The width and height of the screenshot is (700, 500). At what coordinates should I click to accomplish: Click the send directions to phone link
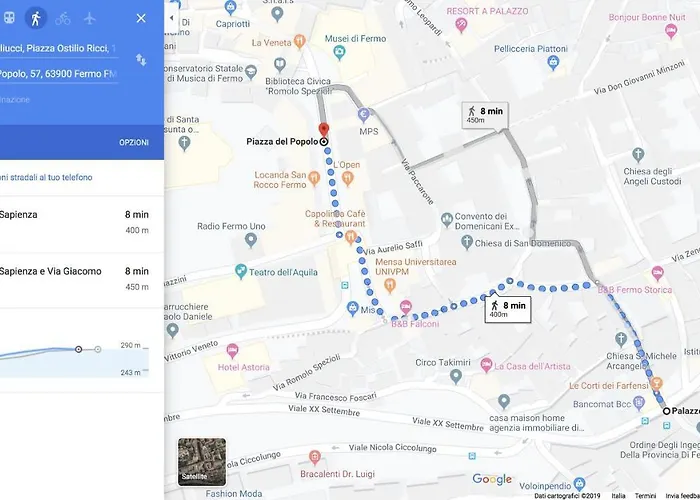pos(46,177)
